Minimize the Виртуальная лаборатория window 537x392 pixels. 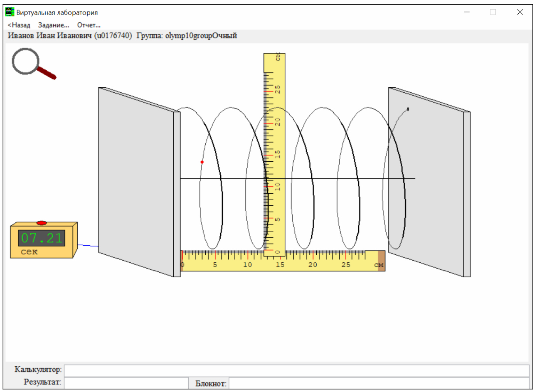tap(467, 12)
